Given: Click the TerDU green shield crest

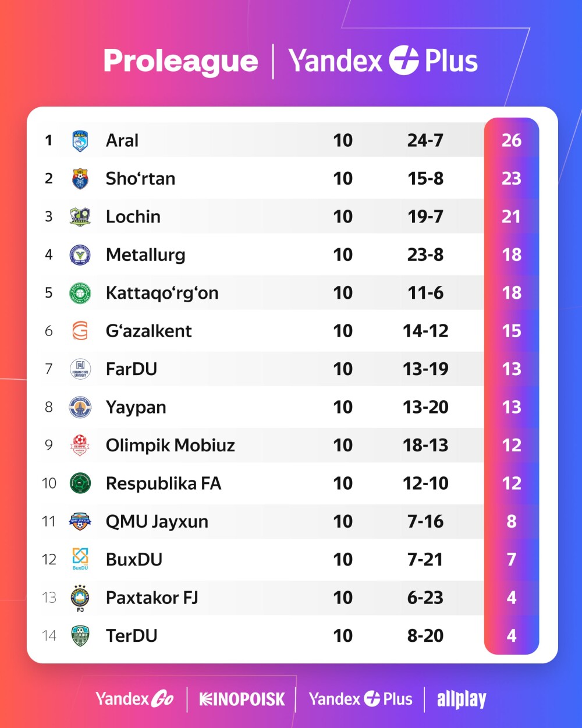Looking at the screenshot, I should coord(80,636).
